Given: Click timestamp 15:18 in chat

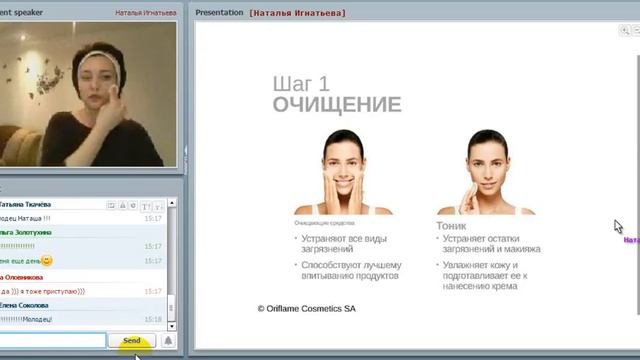Looking at the screenshot, I should pos(153,319).
